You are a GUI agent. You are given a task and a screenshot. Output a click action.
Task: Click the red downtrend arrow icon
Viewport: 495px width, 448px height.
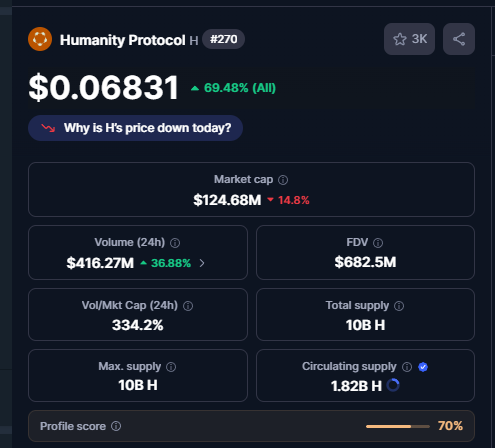[48, 128]
